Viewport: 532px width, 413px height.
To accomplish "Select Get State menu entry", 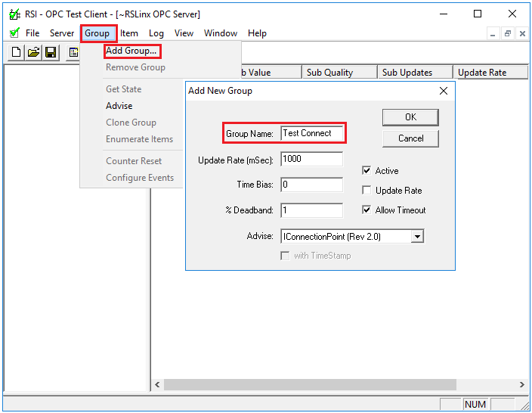I will [123, 89].
